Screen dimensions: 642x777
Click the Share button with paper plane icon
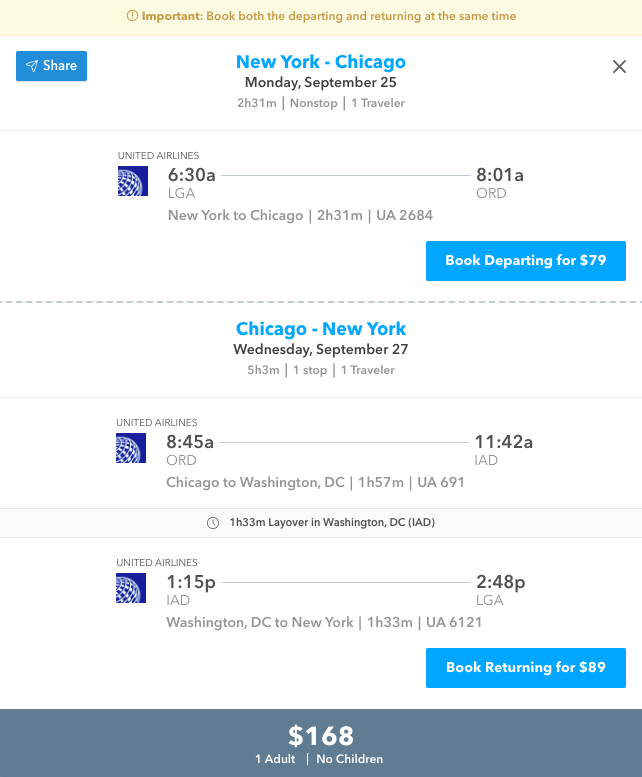pyautogui.click(x=52, y=66)
